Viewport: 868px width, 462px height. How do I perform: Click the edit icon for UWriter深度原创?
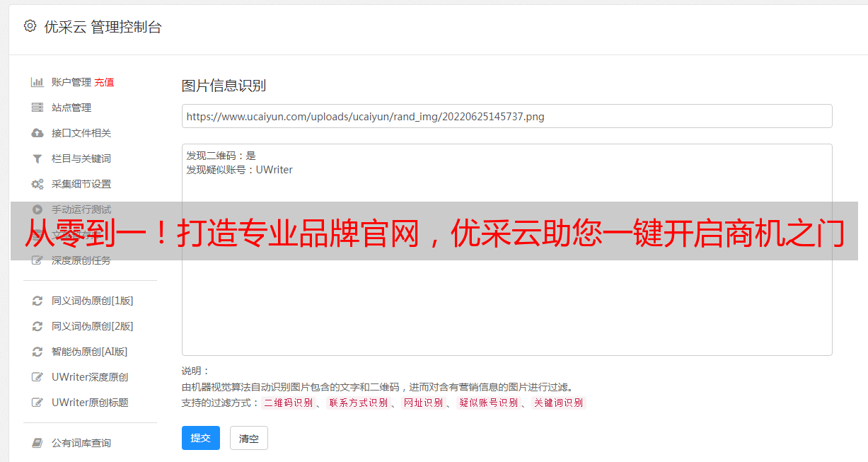click(37, 377)
